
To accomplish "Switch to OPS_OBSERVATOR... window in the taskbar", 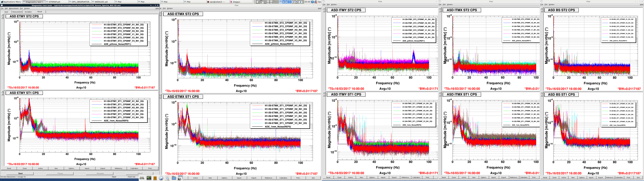I will click(x=80, y=2).
